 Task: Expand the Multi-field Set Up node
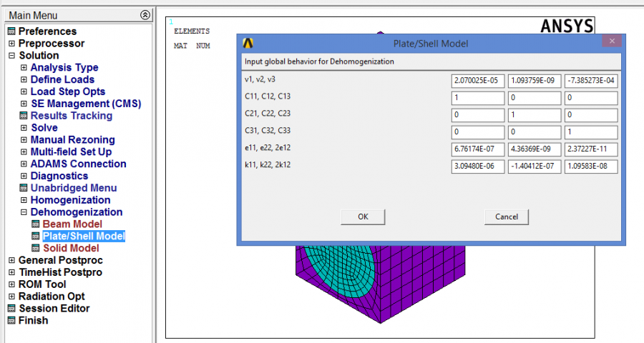(24, 151)
